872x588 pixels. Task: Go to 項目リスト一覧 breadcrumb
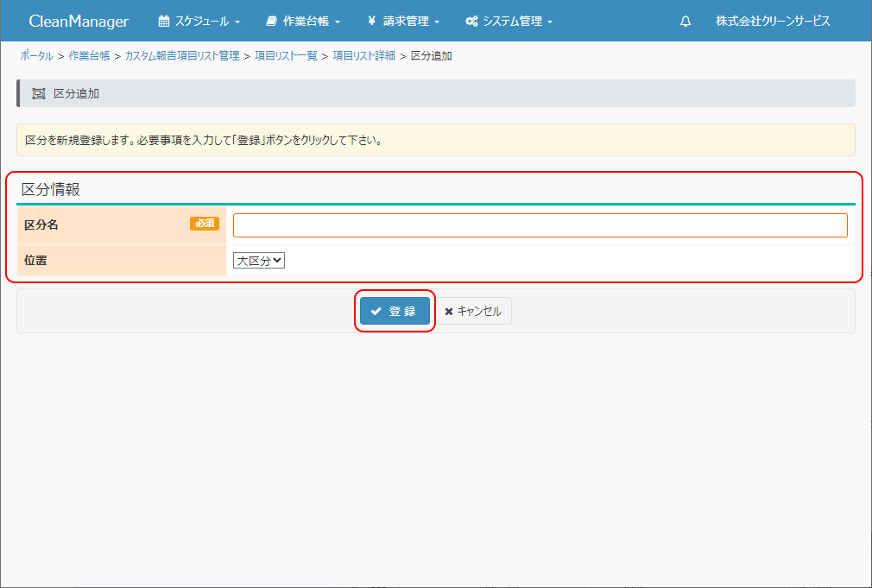pyautogui.click(x=286, y=55)
